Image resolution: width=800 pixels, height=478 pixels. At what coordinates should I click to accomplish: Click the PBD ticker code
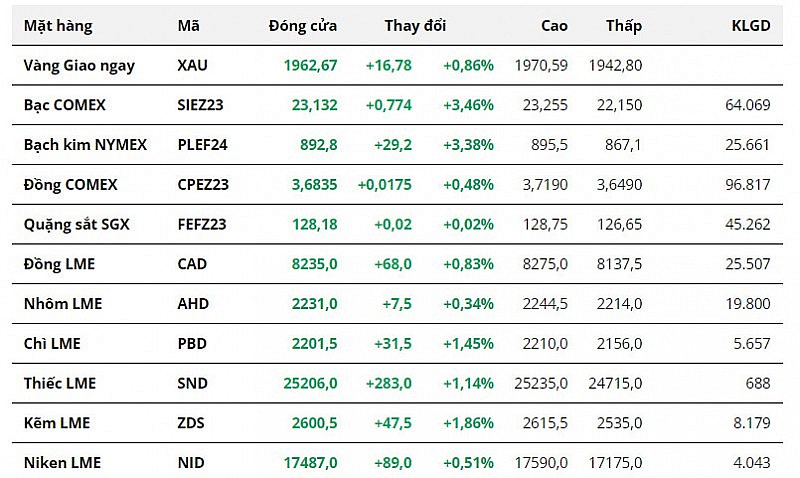coord(192,344)
